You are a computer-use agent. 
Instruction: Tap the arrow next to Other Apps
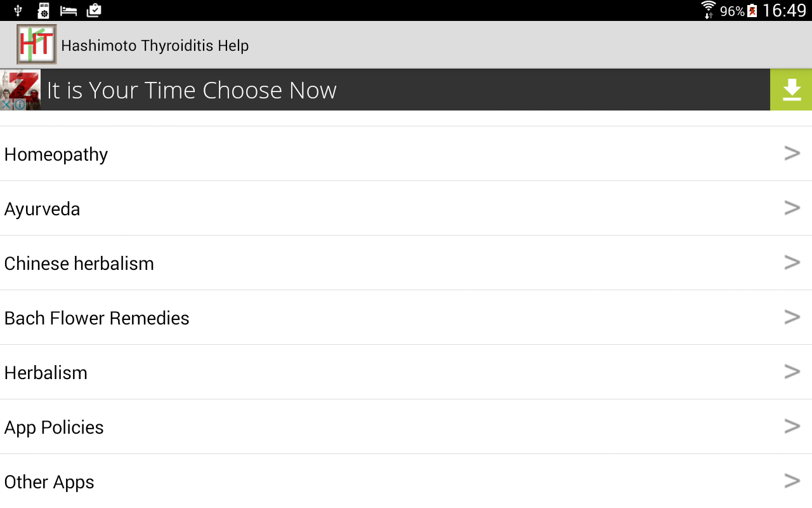(x=792, y=481)
